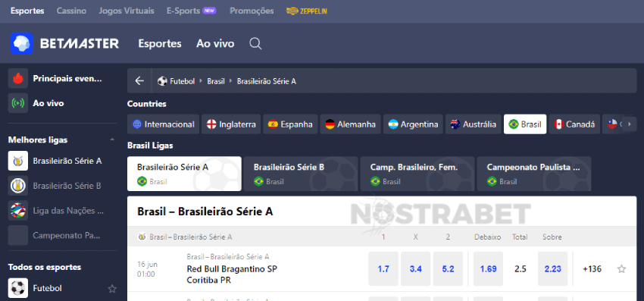Click Brasileirão Série A in the breadcrumb

(x=267, y=81)
